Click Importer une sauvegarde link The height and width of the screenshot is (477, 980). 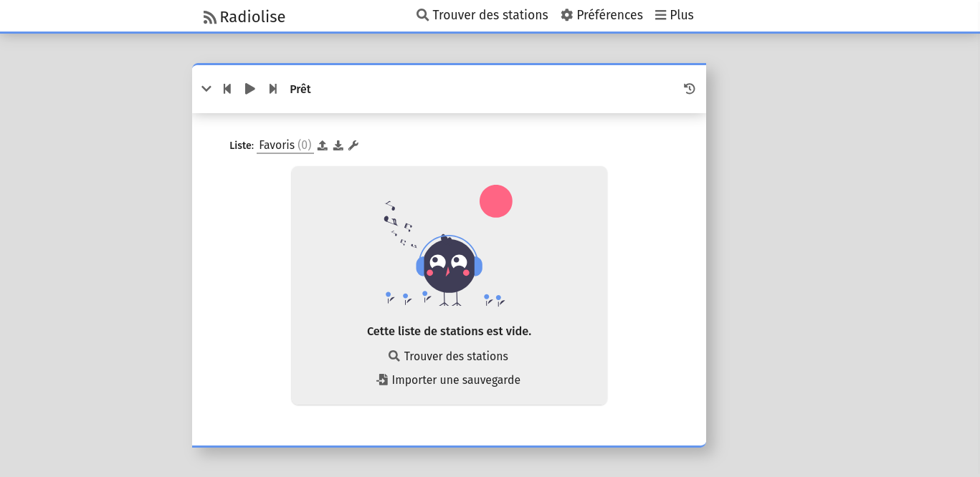coord(449,380)
